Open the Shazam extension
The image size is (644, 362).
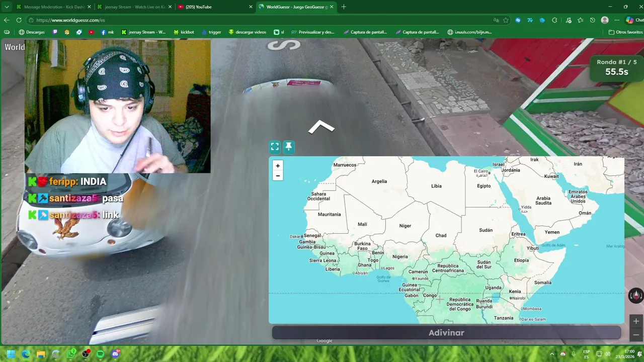coord(518,20)
